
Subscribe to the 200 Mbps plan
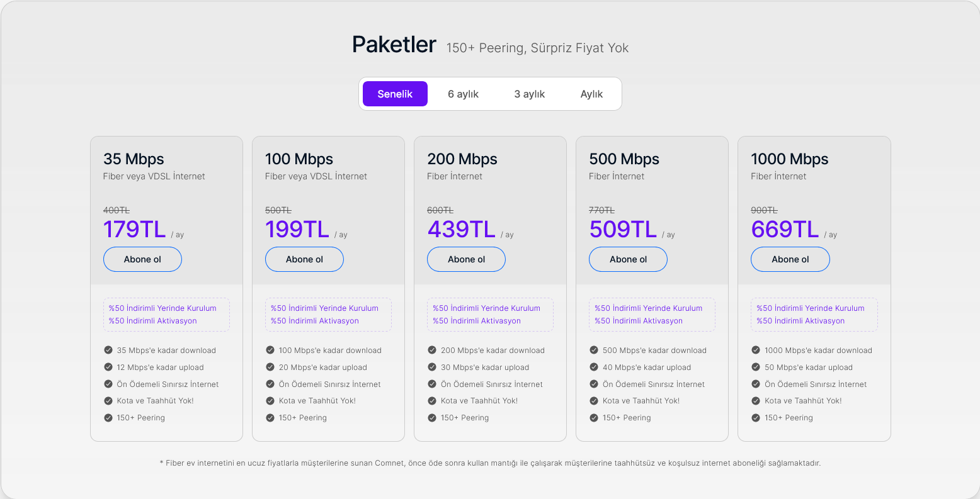pyautogui.click(x=466, y=259)
